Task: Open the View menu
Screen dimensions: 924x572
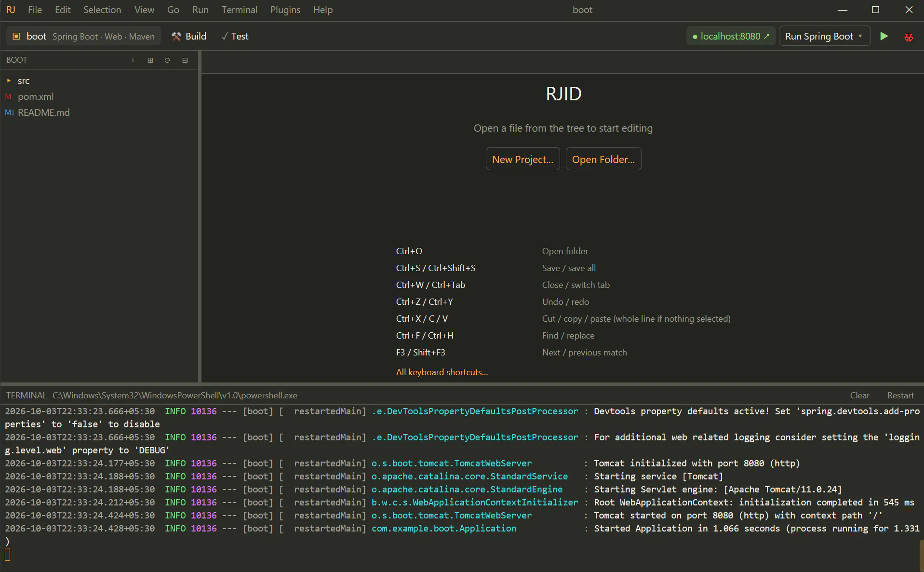Action: 144,10
